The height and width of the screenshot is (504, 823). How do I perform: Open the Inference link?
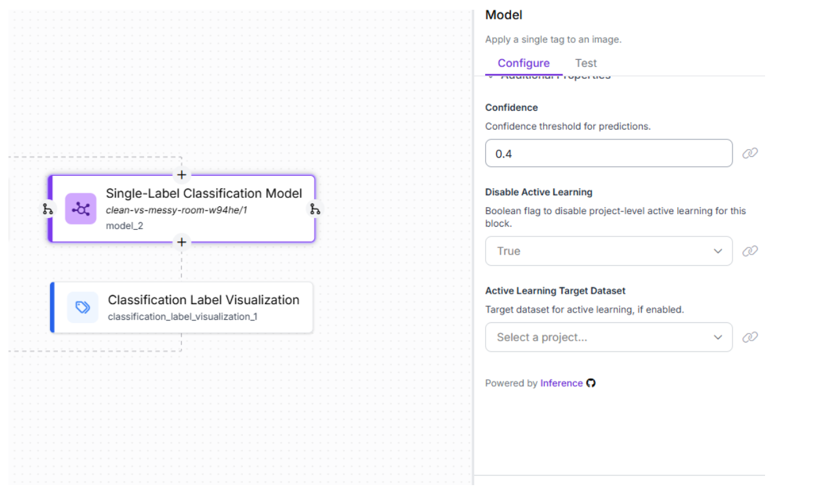click(561, 383)
